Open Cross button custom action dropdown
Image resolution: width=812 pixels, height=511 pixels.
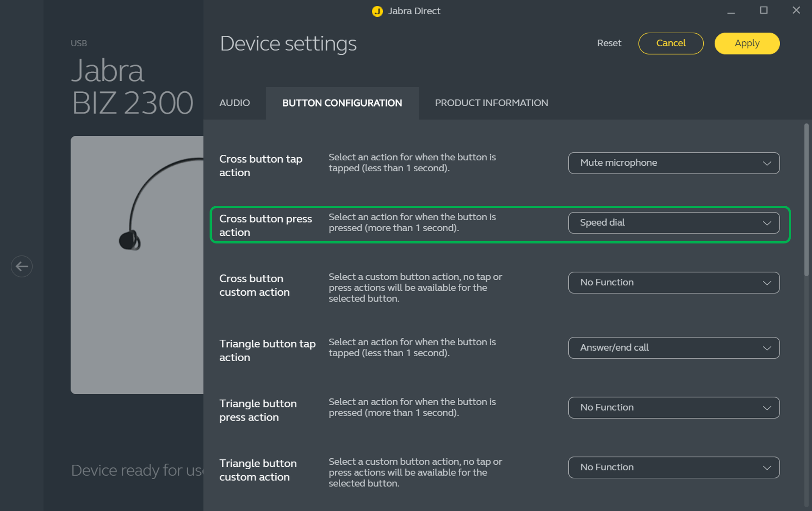tap(673, 283)
